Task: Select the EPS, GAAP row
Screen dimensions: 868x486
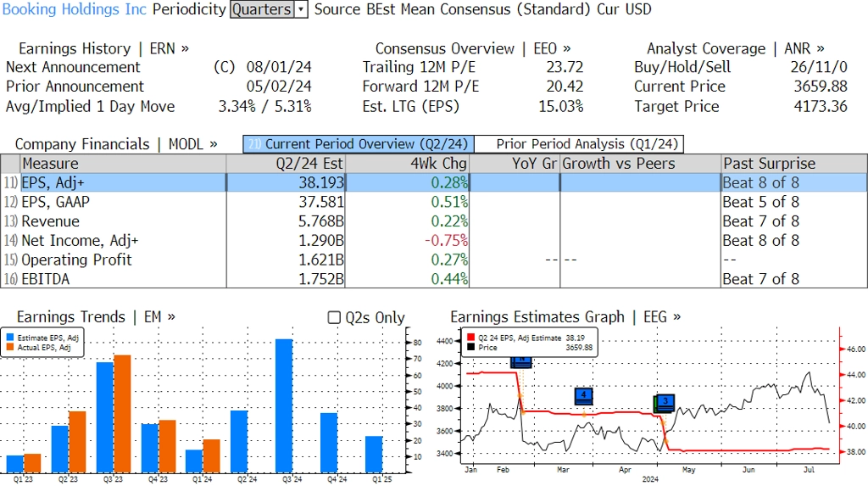Action: point(434,202)
